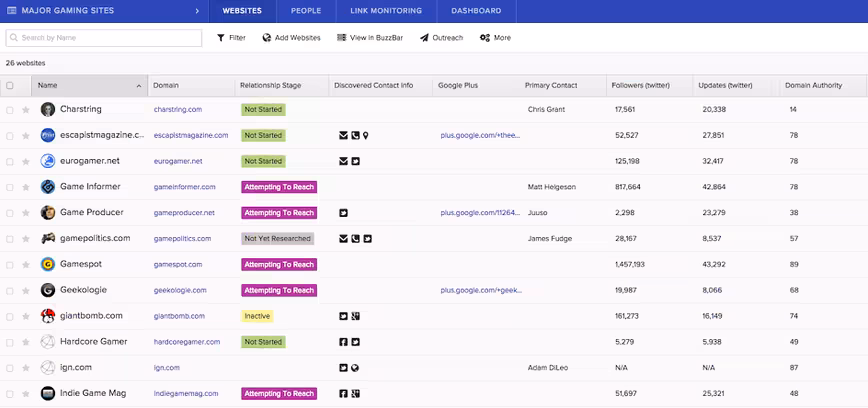Screen dimensions: 868x408
Task: Click the Twitter icon in ign.com row
Action: (343, 368)
